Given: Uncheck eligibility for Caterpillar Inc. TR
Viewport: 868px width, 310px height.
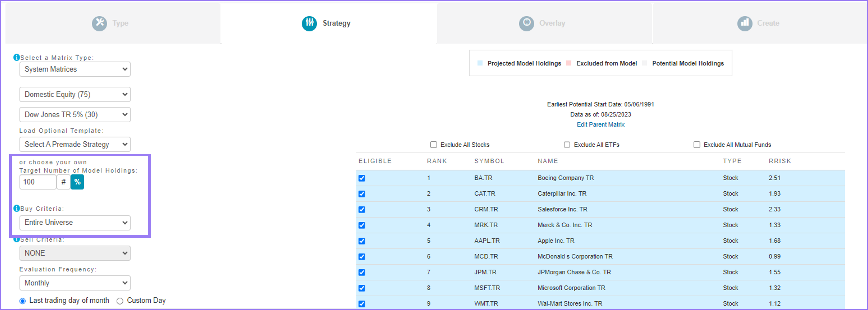Looking at the screenshot, I should (x=362, y=194).
